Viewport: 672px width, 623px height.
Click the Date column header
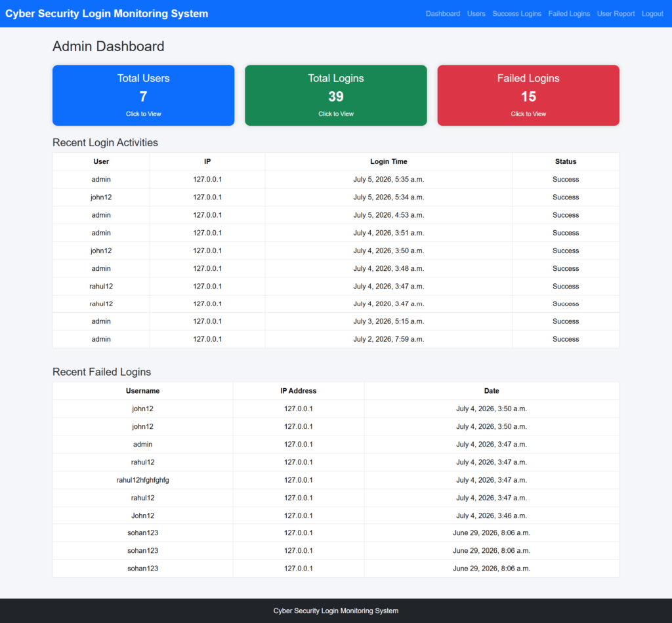pos(492,391)
